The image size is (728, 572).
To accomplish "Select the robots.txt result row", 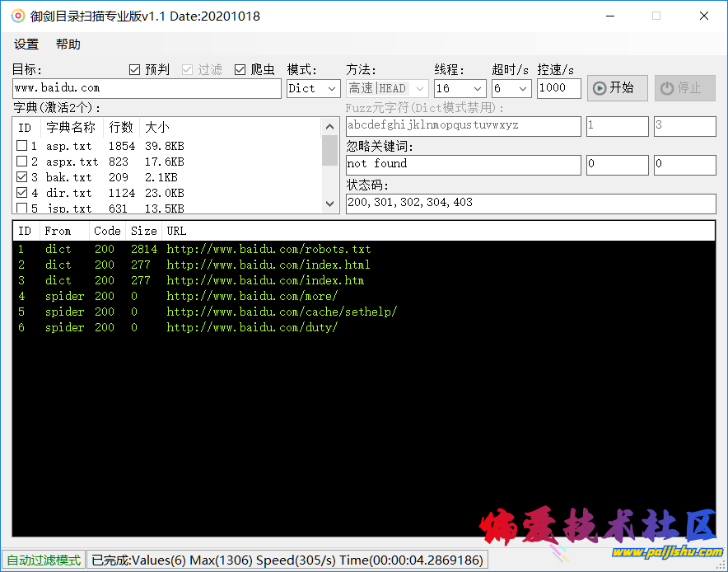I will 268,249.
